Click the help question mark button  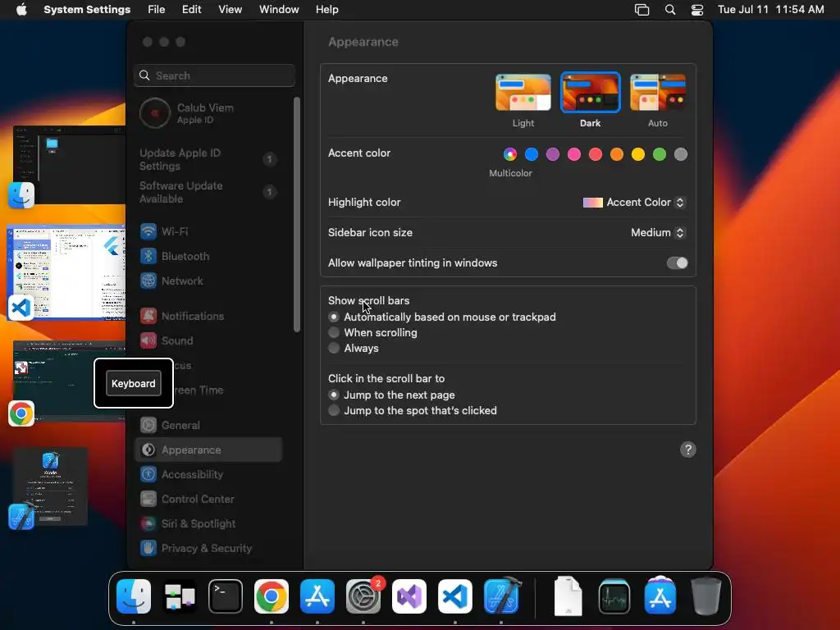click(688, 450)
